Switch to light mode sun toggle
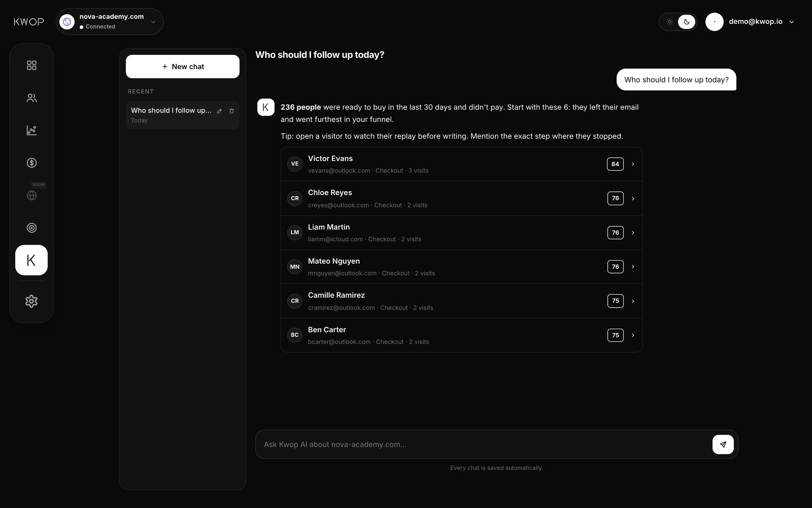 tap(669, 22)
